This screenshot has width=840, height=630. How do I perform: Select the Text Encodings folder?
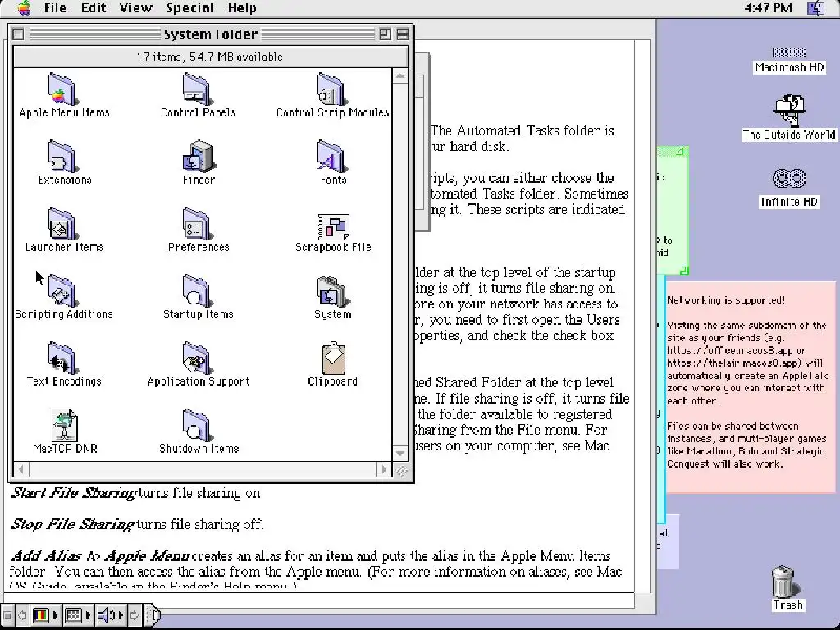62,358
